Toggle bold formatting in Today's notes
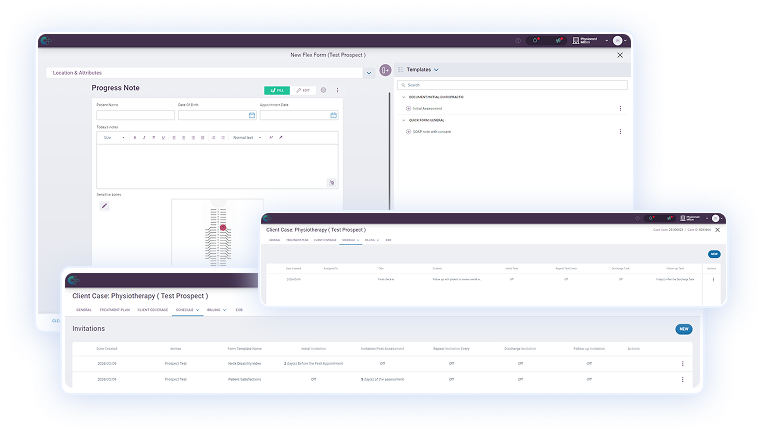The height and width of the screenshot is (433, 763). point(134,137)
